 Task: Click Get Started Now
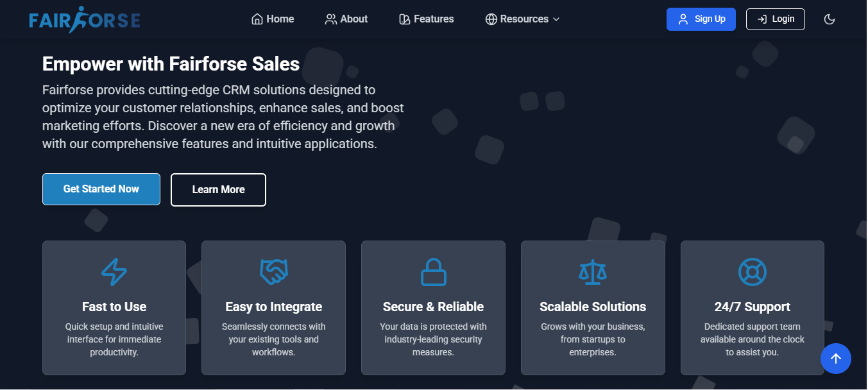click(x=101, y=189)
